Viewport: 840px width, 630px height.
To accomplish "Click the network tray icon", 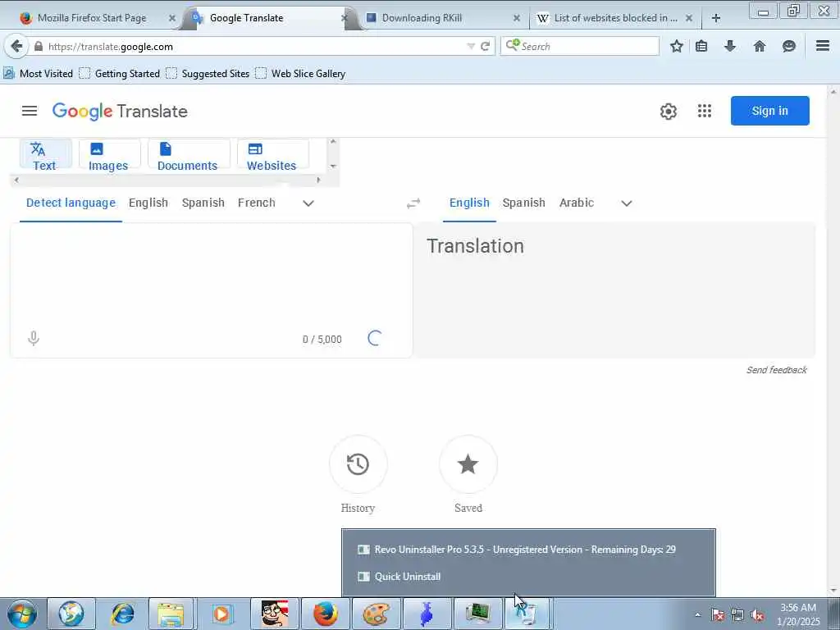I will pos(737,615).
